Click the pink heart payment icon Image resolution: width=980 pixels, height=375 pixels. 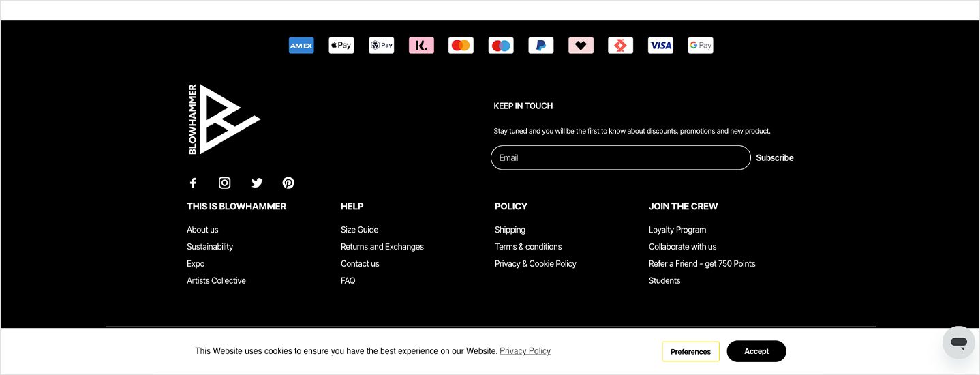[581, 46]
